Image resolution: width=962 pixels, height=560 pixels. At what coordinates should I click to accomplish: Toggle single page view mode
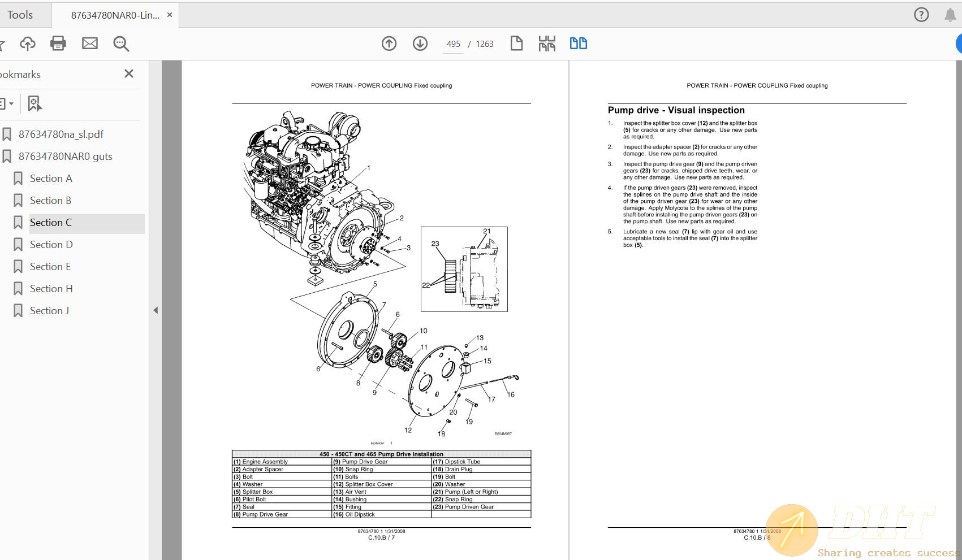[516, 42]
